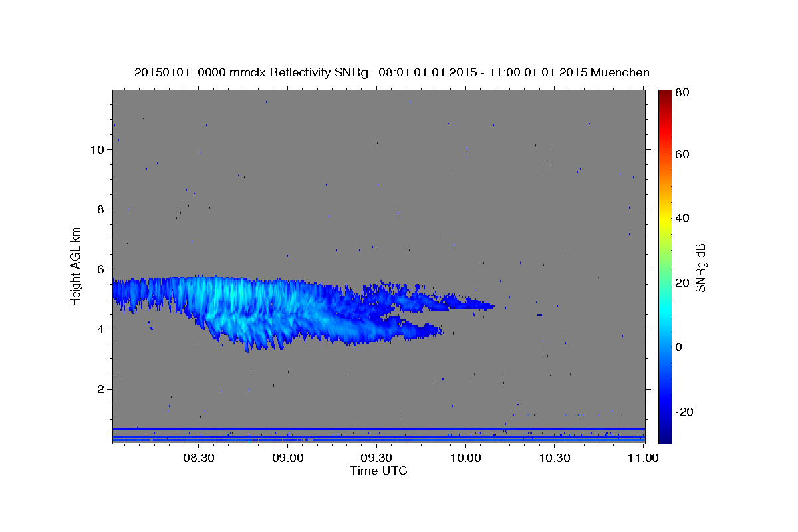The image size is (798, 532).
Task: Click the upper cloud layer tail near 10:00
Action: point(465,305)
